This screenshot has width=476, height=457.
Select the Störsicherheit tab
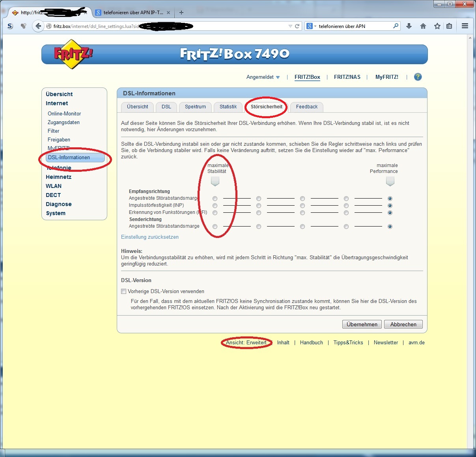point(267,107)
